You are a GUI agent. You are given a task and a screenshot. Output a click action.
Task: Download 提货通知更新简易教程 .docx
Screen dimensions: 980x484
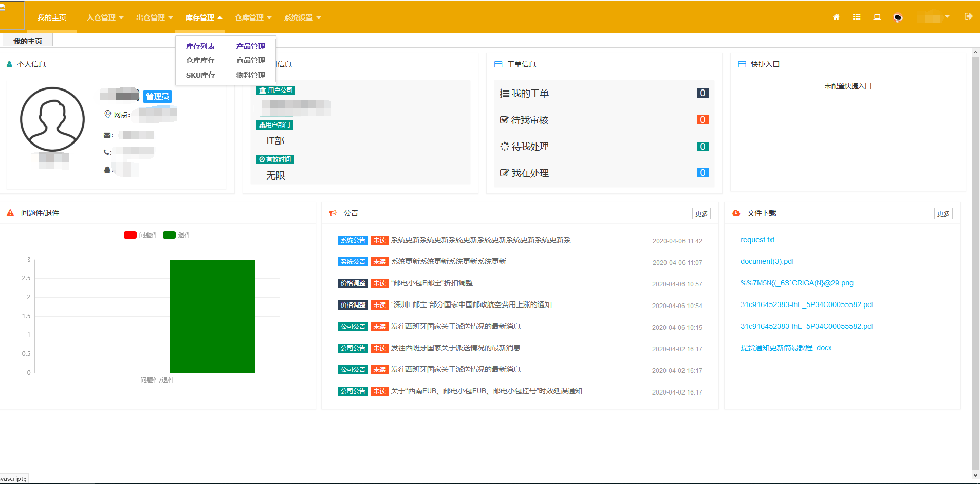[x=786, y=348]
